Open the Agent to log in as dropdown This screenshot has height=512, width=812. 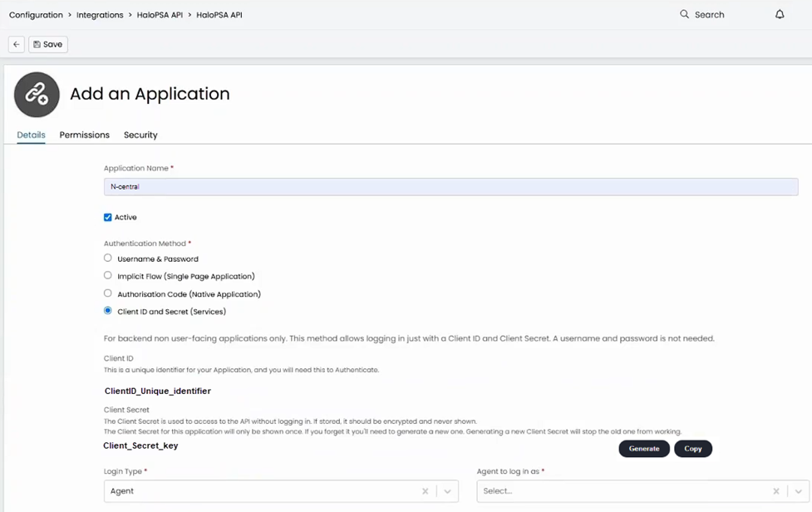[798, 491]
